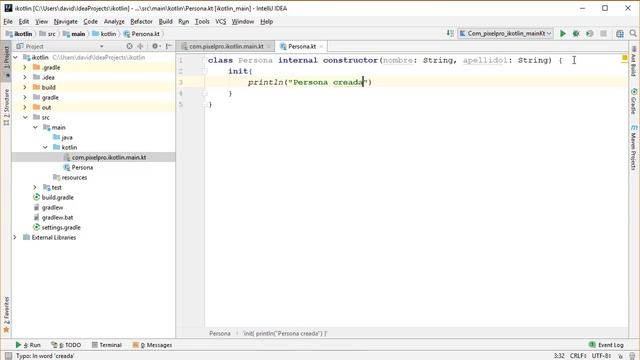Open the Build menu
The height and width of the screenshot is (360, 640).
tap(165, 22)
